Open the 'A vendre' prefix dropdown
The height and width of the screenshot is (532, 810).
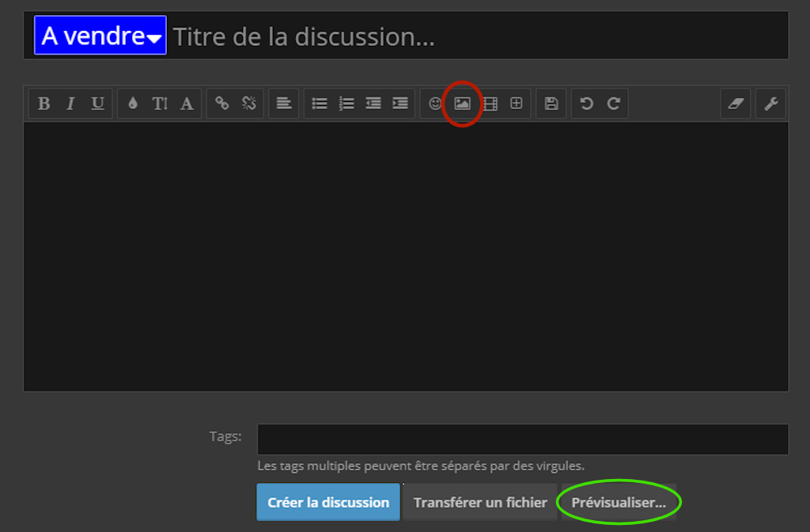click(100, 35)
